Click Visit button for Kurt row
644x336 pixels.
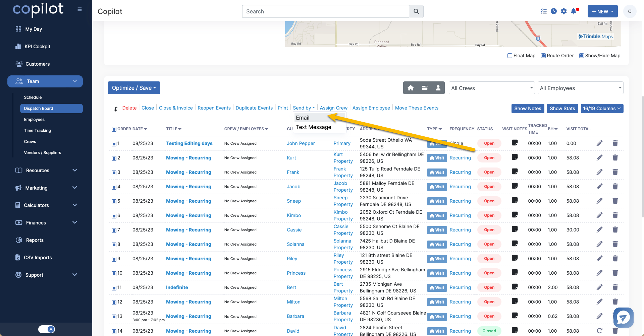point(437,158)
